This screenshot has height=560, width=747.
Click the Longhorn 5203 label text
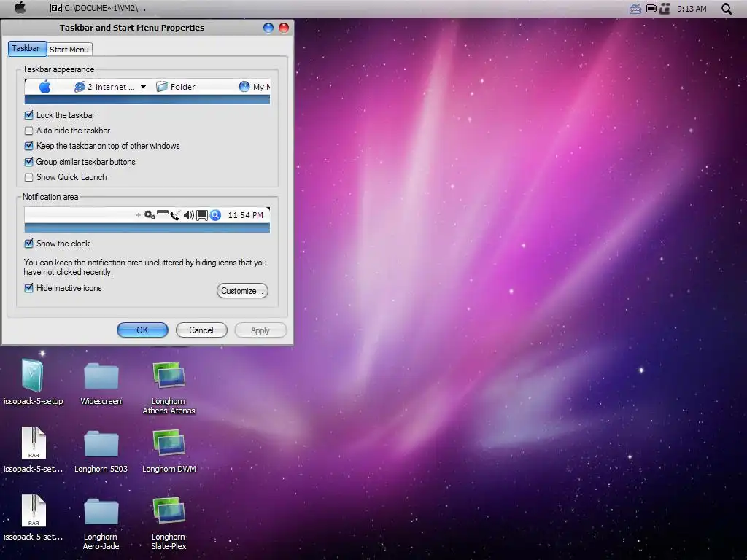pyautogui.click(x=101, y=469)
